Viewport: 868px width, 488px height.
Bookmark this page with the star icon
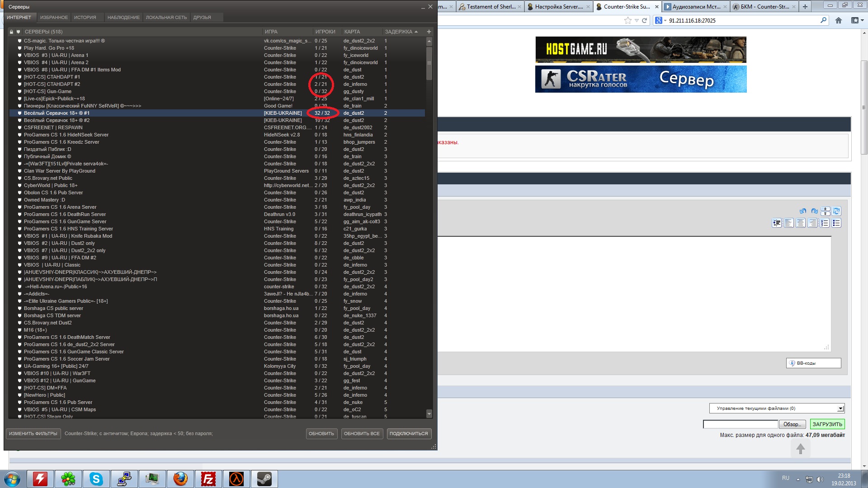(627, 20)
